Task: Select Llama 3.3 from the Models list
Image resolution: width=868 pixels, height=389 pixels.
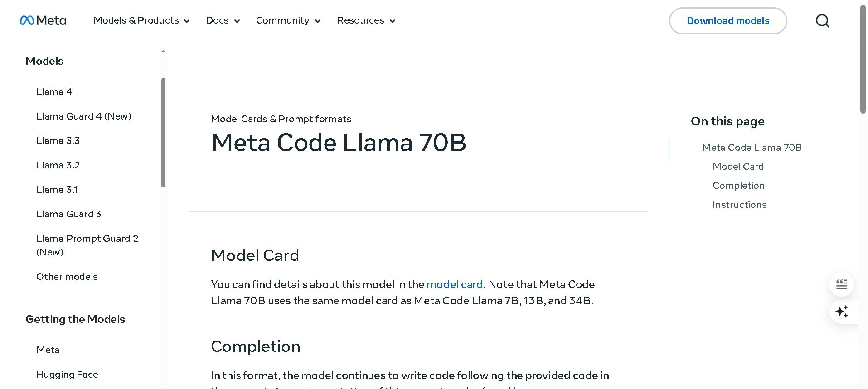Action: point(58,140)
